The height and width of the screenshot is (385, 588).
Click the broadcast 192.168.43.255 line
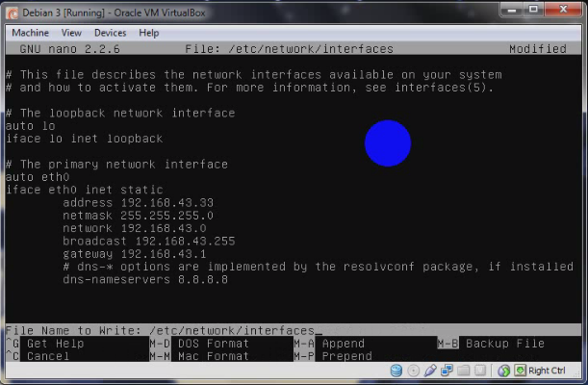[x=148, y=241]
